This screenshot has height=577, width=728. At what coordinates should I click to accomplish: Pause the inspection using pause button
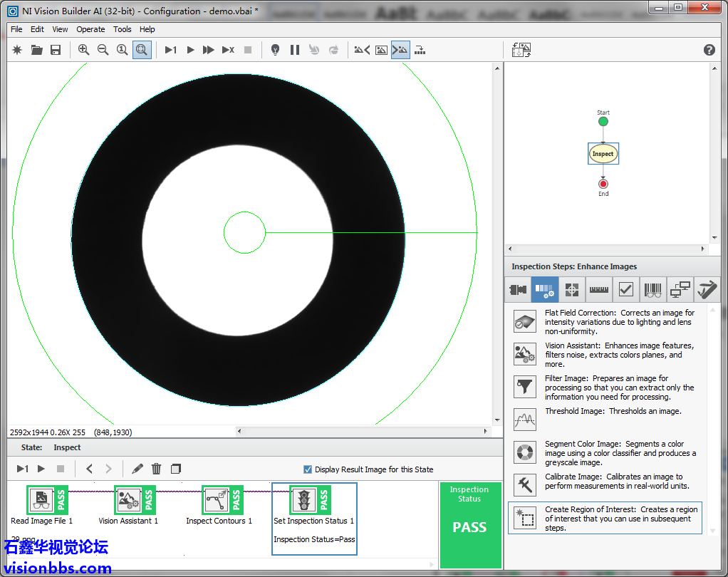point(295,50)
